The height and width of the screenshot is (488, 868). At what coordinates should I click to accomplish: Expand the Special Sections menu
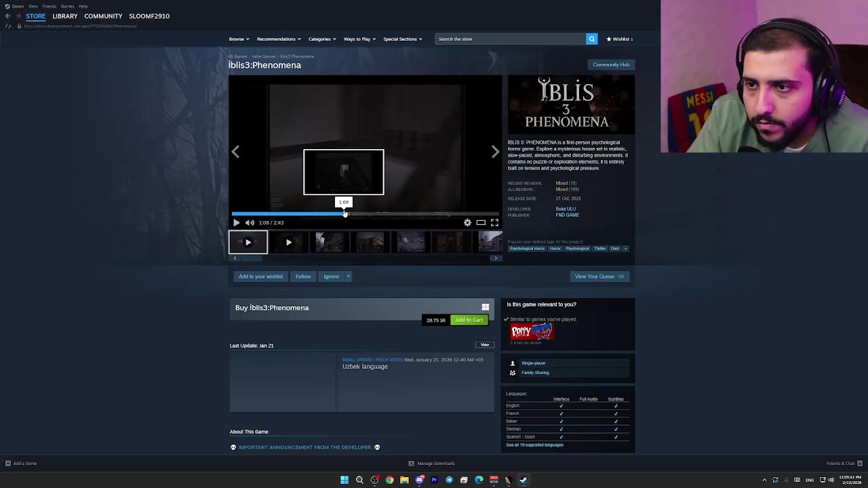tap(402, 39)
